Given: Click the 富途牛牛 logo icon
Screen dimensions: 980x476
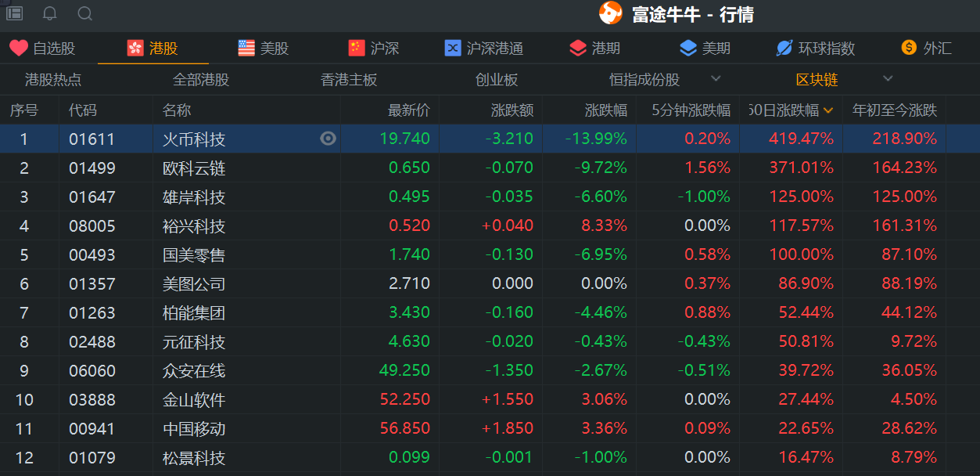Looking at the screenshot, I should [x=609, y=13].
